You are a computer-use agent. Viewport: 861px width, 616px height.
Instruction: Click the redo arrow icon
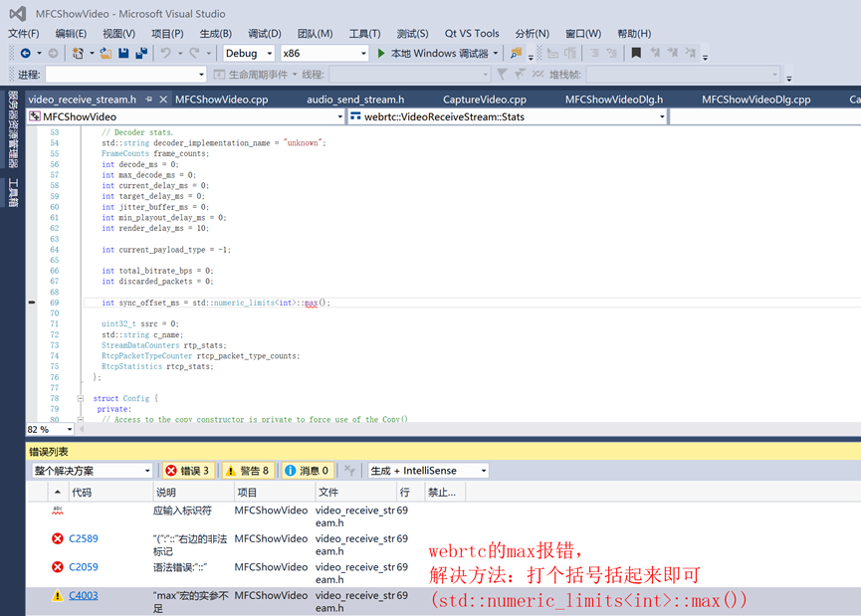pos(194,54)
